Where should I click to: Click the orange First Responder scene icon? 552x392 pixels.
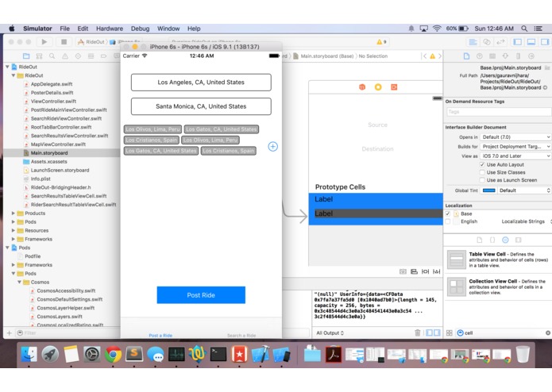362,86
